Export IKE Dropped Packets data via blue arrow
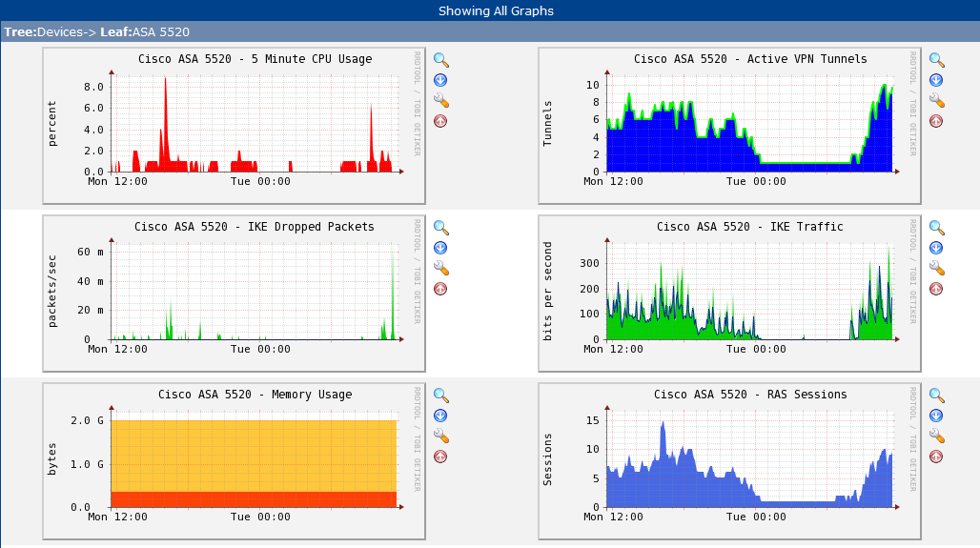This screenshot has width=980, height=548. (x=440, y=248)
